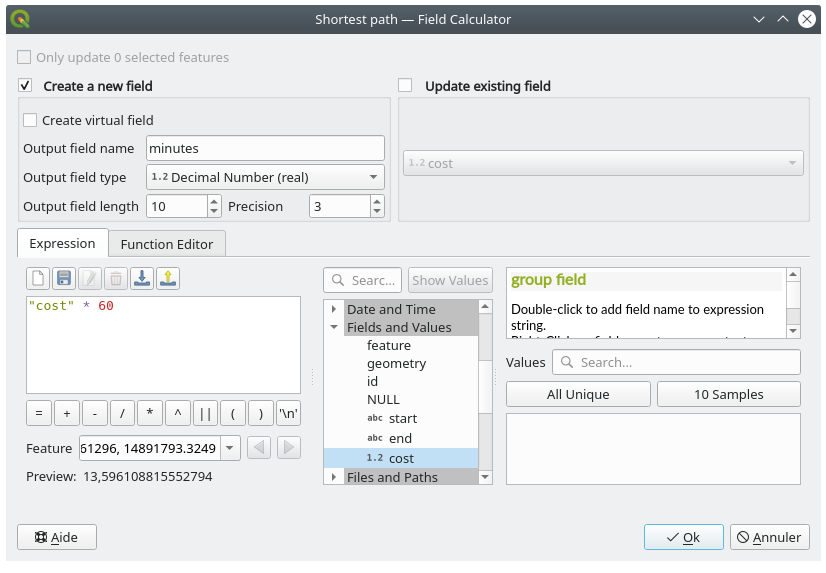Screen dimensions: 826x573
Task: Insert the string concatenation || operator
Action: (x=205, y=413)
